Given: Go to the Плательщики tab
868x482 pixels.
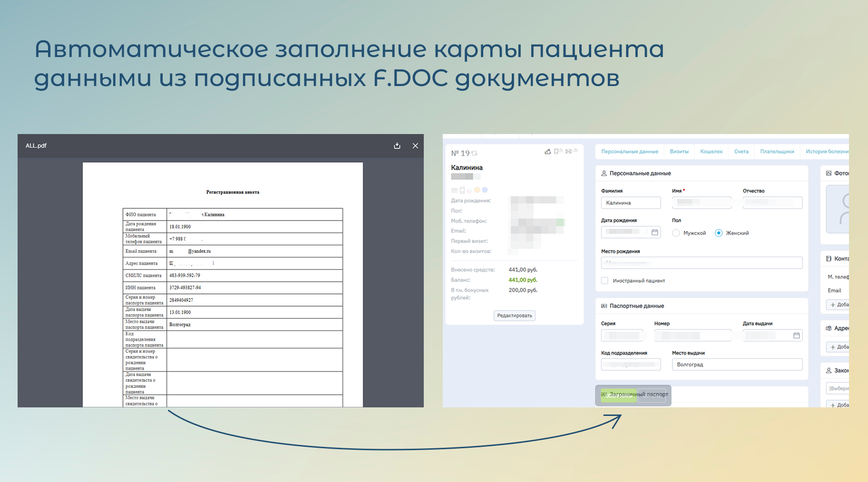Looking at the screenshot, I should [x=777, y=152].
